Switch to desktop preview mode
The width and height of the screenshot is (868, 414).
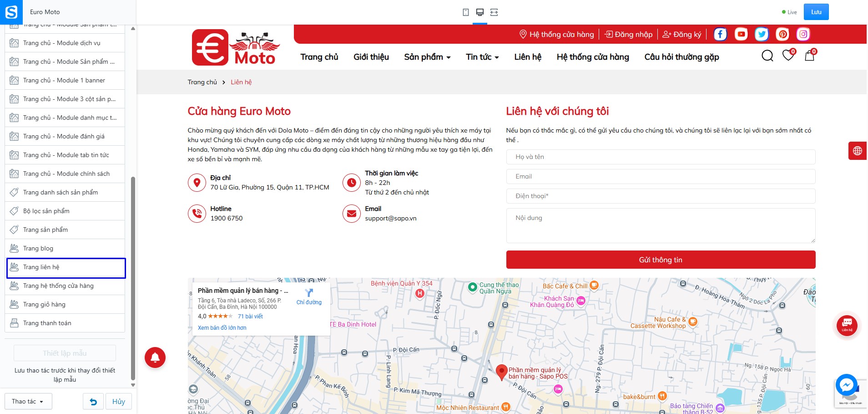tap(480, 12)
